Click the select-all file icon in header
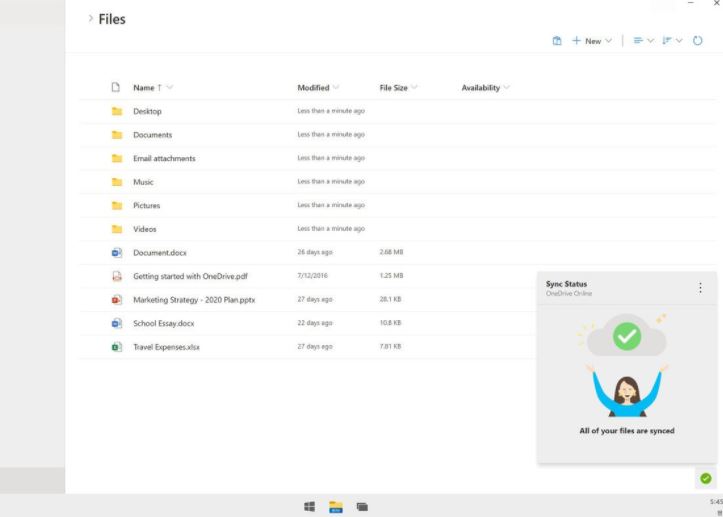The height and width of the screenshot is (517, 723). (x=116, y=88)
